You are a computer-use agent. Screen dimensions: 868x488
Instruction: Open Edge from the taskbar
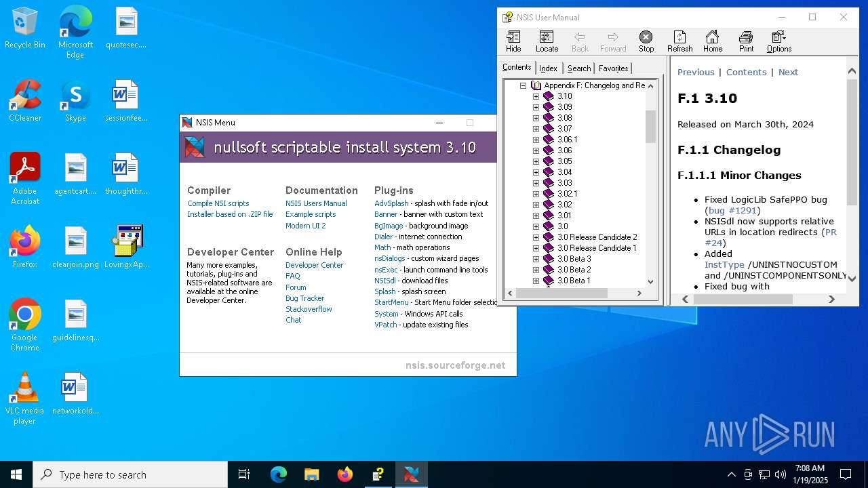click(x=279, y=474)
